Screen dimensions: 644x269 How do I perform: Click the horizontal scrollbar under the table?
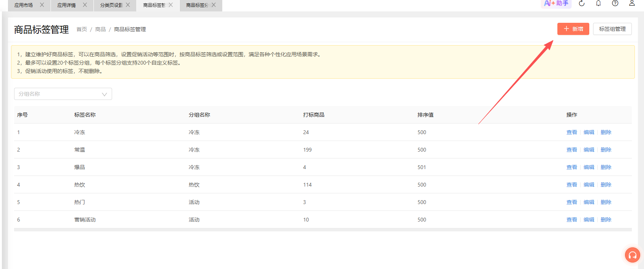click(323, 230)
